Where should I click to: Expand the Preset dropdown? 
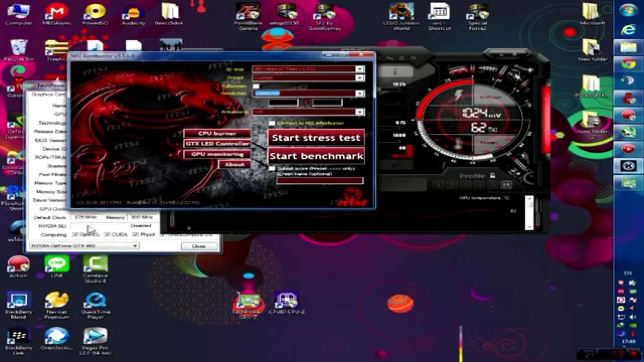coord(360,78)
